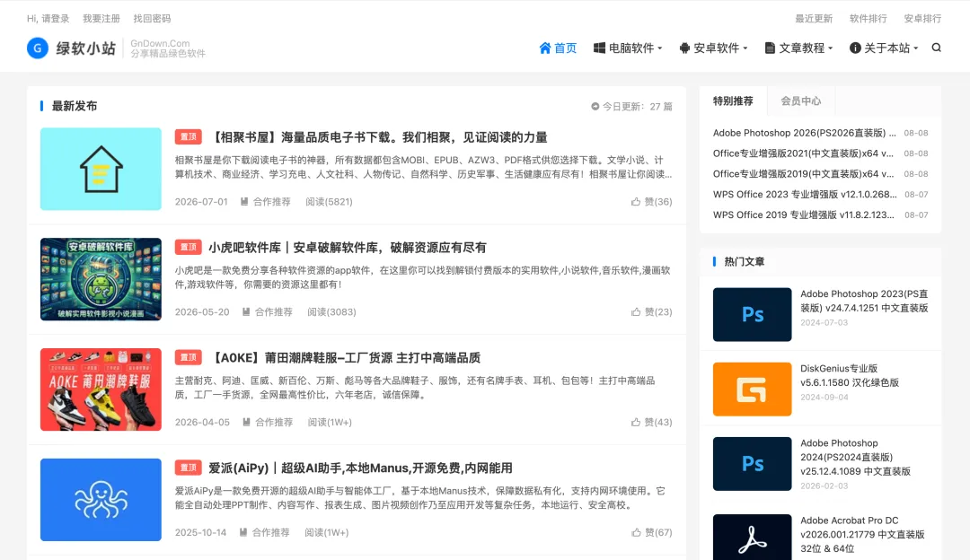This screenshot has height=560, width=970.
Task: Open Photoshop 2023 Ps thumbnail in 热门文章
Action: coord(753,314)
